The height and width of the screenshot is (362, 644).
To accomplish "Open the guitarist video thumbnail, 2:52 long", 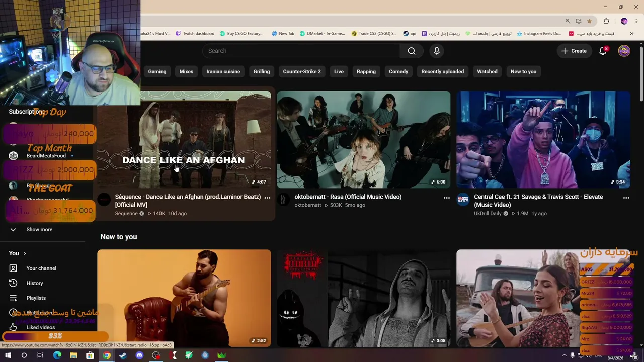I will tap(184, 298).
